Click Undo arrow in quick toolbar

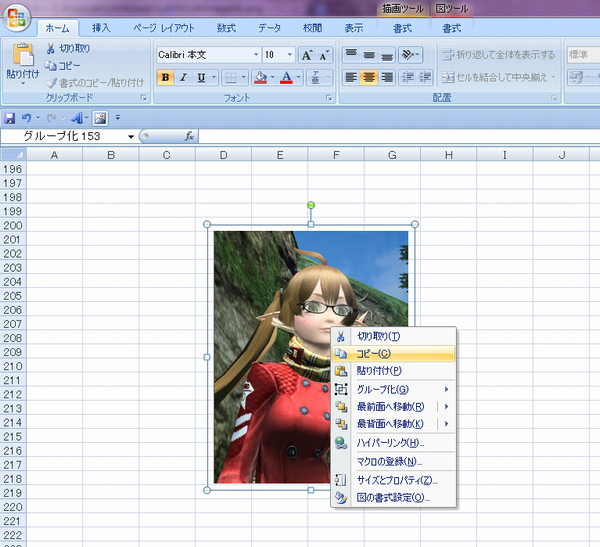tap(26, 118)
